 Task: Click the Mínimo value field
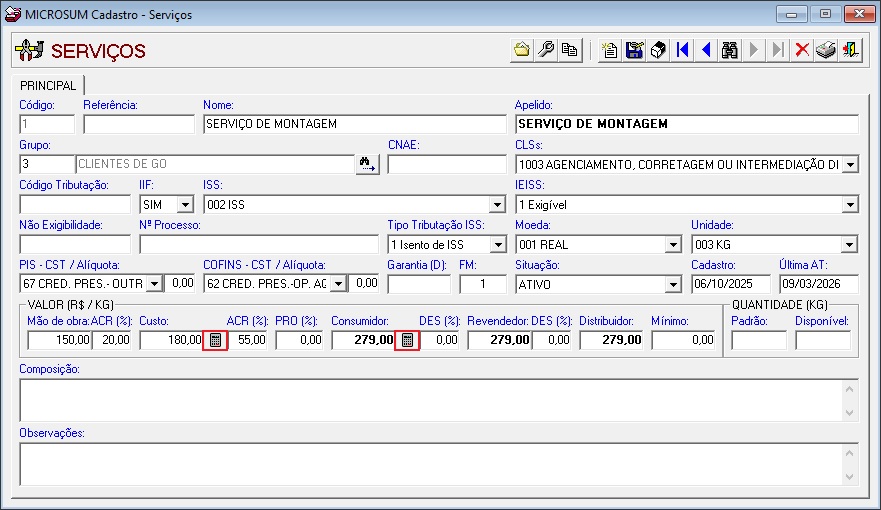(x=683, y=340)
